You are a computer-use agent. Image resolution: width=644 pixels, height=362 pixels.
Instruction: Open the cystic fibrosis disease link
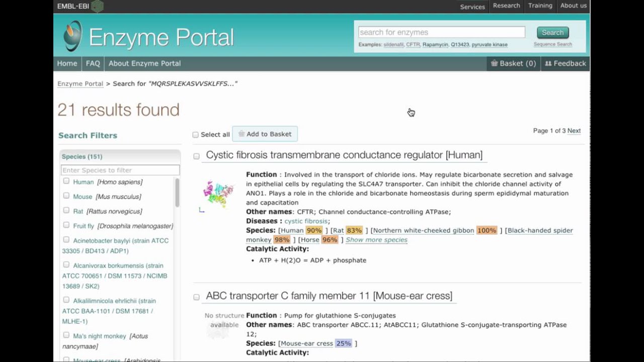click(306, 221)
